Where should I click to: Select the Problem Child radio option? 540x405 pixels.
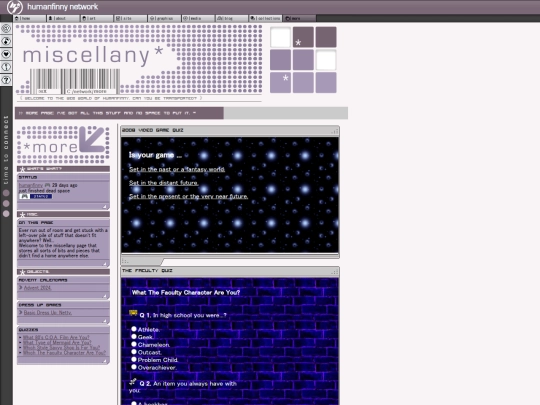[134, 359]
